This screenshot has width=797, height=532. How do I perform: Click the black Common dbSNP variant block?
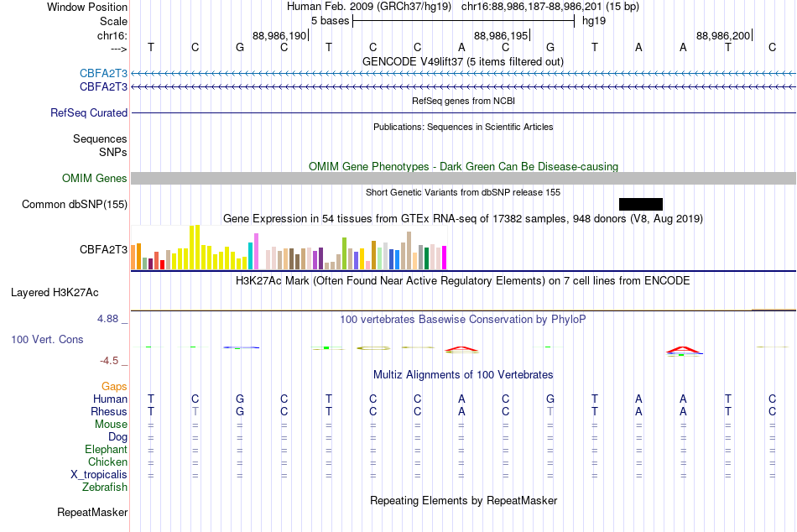(x=640, y=205)
